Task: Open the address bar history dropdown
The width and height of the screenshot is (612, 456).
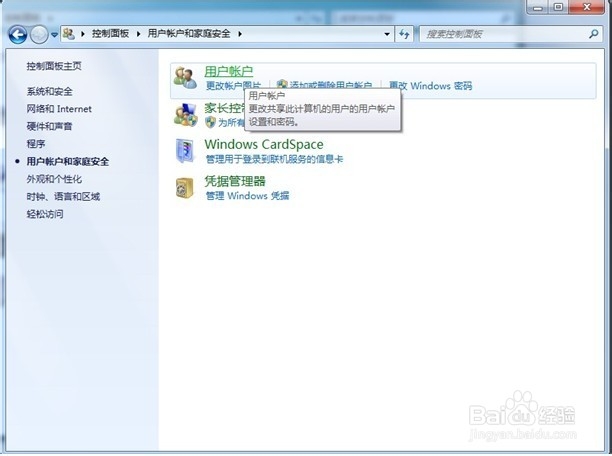Action: (387, 34)
